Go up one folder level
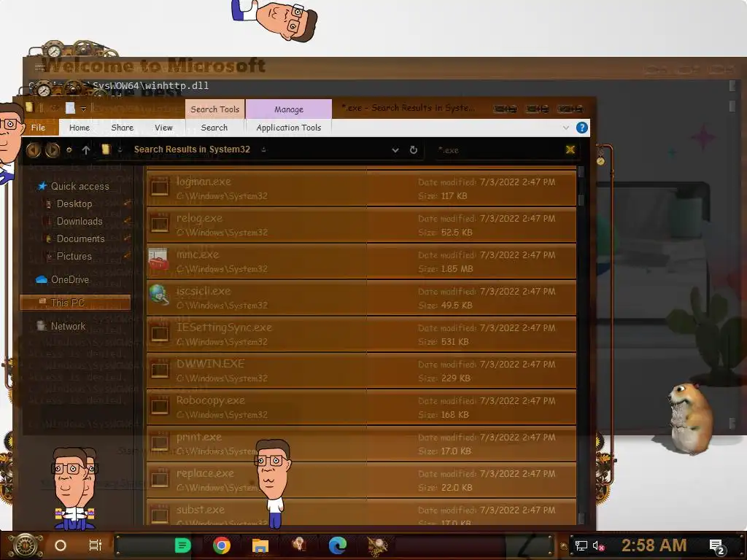This screenshot has height=560, width=747. coord(86,150)
